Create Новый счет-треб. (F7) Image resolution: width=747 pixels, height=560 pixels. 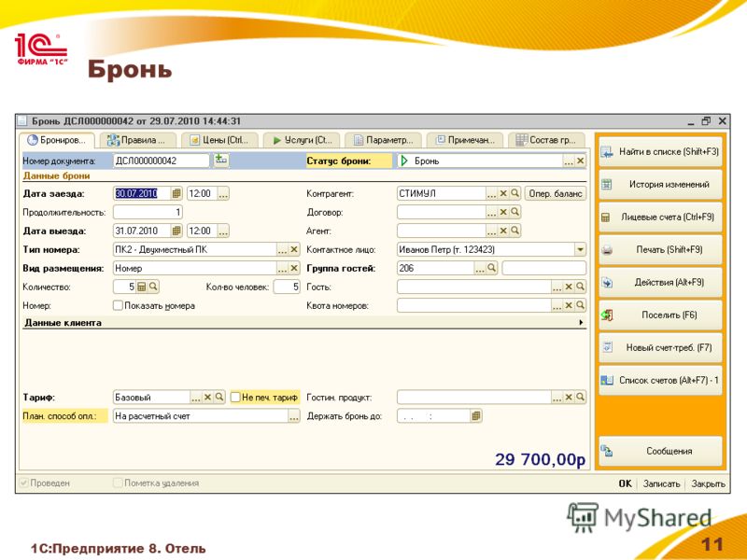click(x=660, y=347)
